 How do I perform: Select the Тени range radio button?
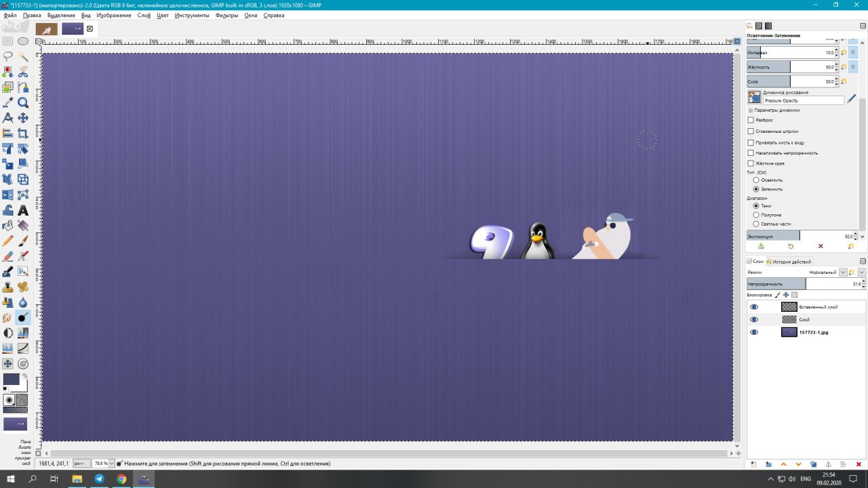pyautogui.click(x=756, y=205)
